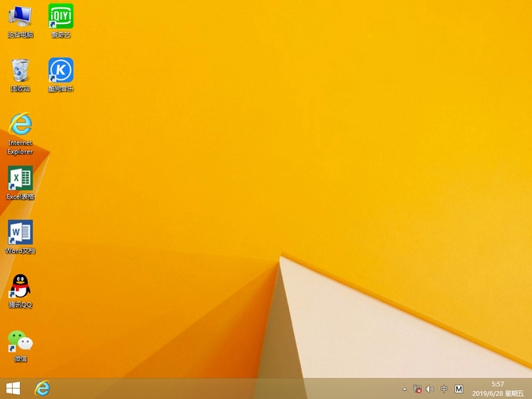Launch the Tencent QQ penguin shortcut

point(20,291)
